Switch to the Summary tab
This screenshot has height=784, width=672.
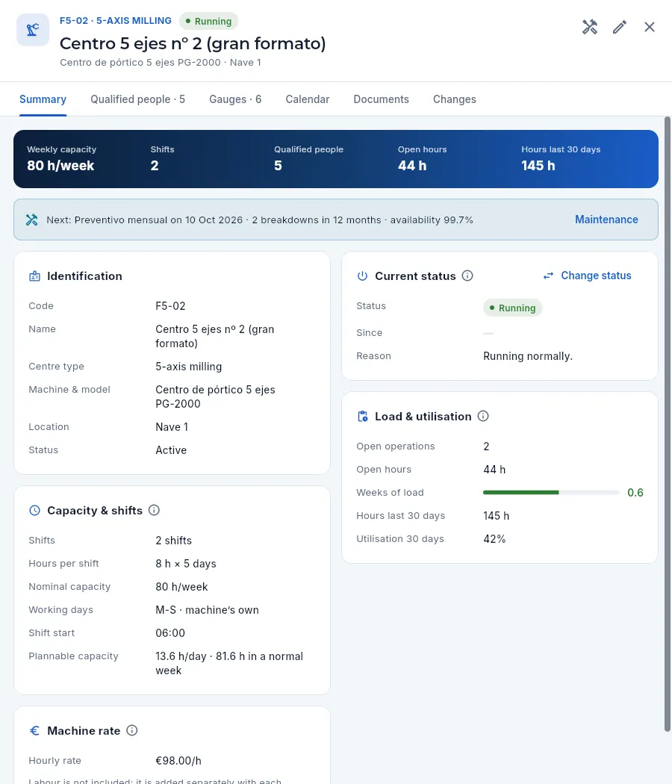43,99
